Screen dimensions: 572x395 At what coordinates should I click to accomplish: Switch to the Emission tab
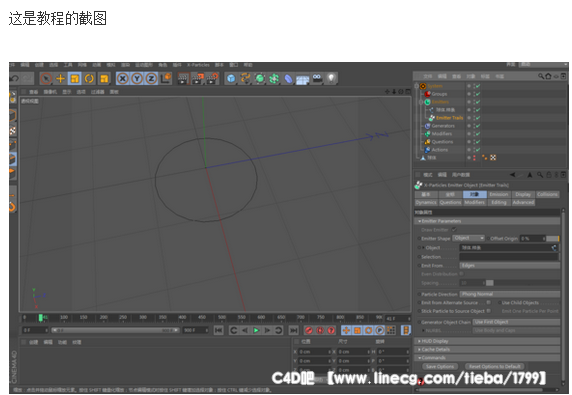pos(499,194)
